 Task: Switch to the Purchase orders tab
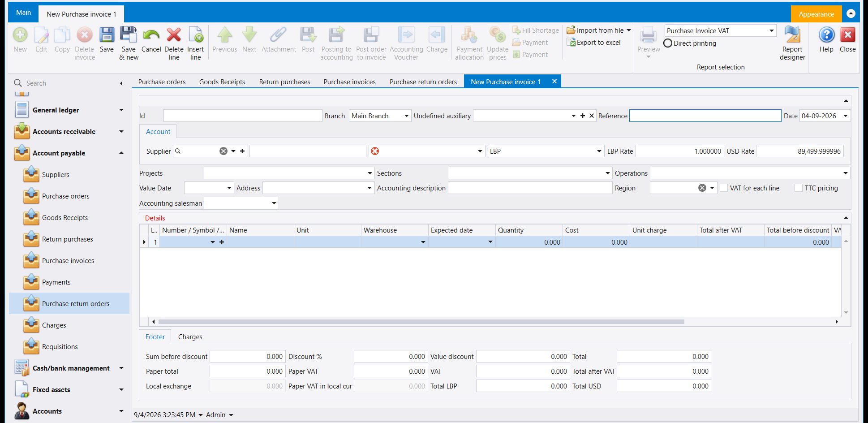[x=162, y=82]
